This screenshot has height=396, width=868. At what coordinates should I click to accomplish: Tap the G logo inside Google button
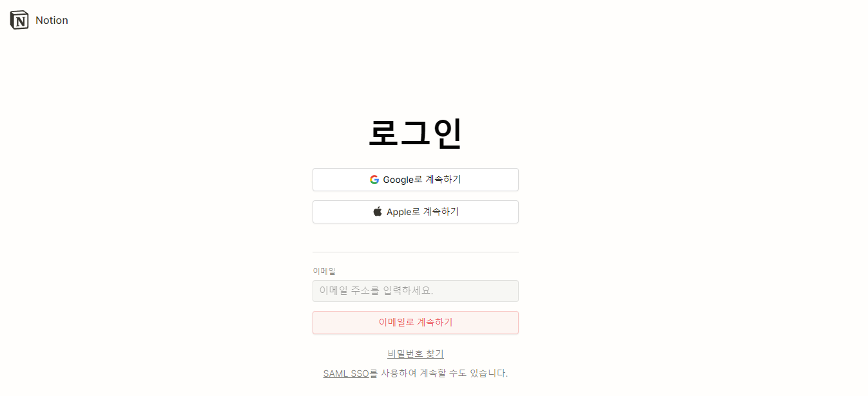[x=374, y=180]
